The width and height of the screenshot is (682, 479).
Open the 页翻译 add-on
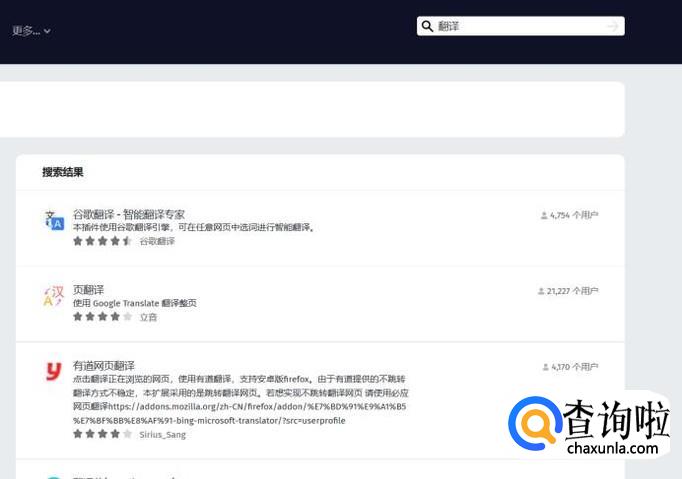[88, 289]
